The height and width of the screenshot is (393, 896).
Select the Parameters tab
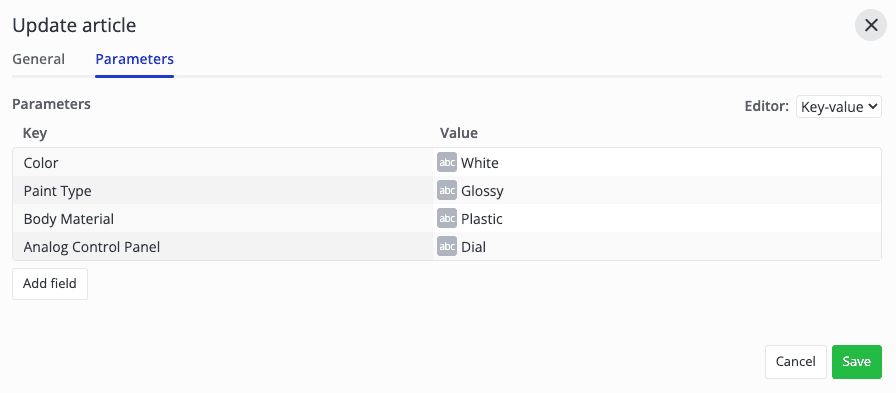134,59
